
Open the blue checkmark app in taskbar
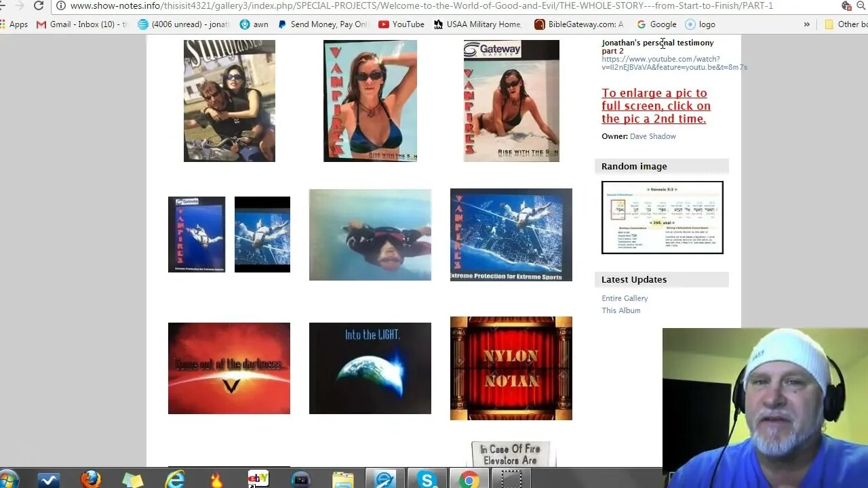49,480
